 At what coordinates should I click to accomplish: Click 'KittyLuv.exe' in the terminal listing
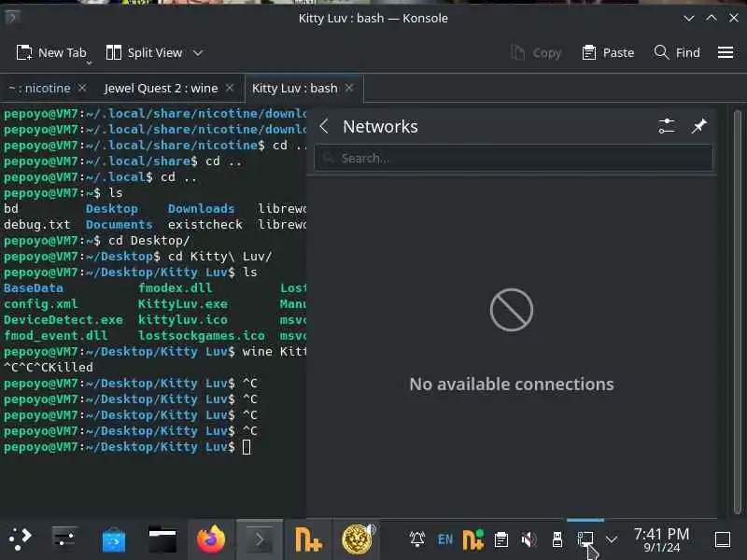click(183, 304)
